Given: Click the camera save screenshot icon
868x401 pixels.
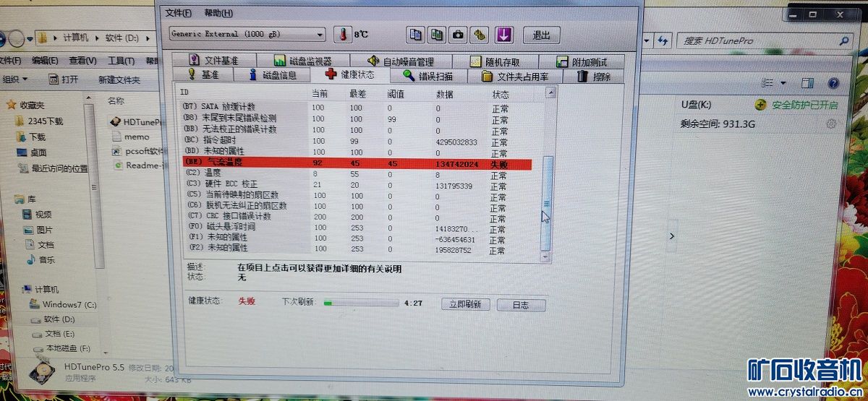Looking at the screenshot, I should 458,34.
